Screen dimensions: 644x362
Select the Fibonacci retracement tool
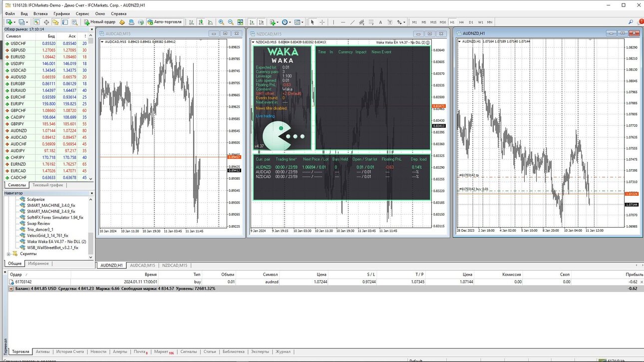(371, 22)
